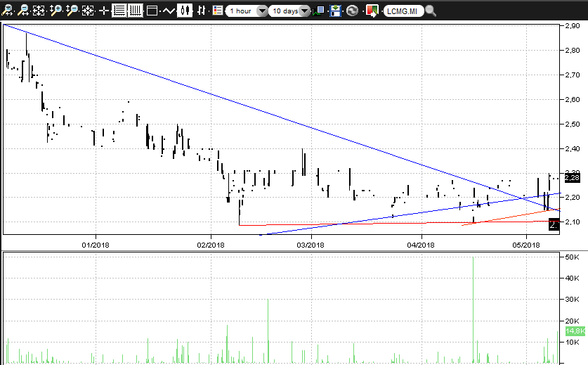Refresh chart data with circular arrows icon

(352, 11)
